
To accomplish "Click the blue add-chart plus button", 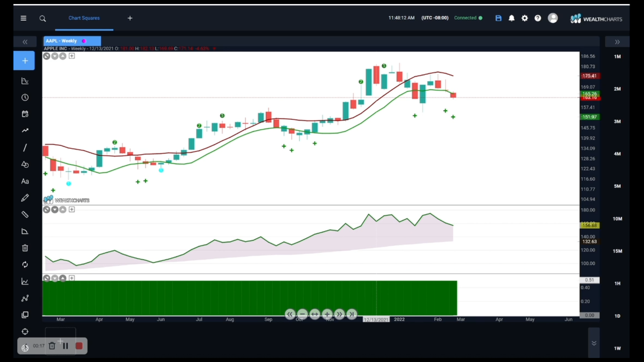I will [x=24, y=61].
